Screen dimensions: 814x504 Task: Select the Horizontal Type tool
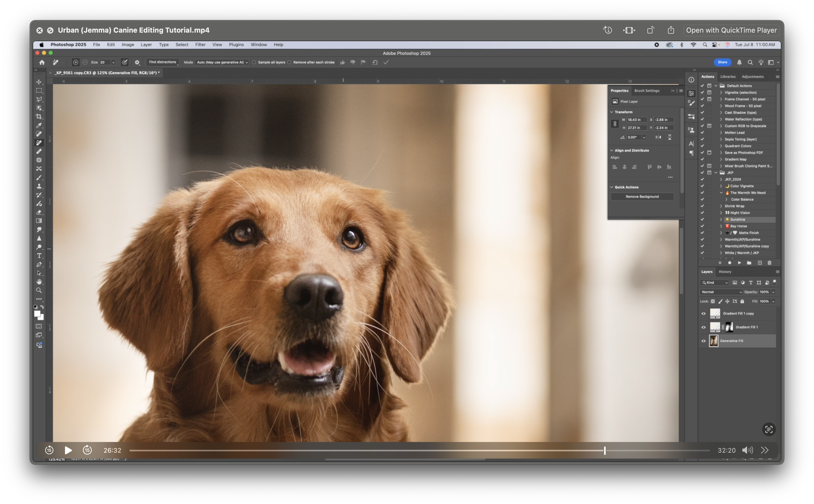click(x=39, y=256)
